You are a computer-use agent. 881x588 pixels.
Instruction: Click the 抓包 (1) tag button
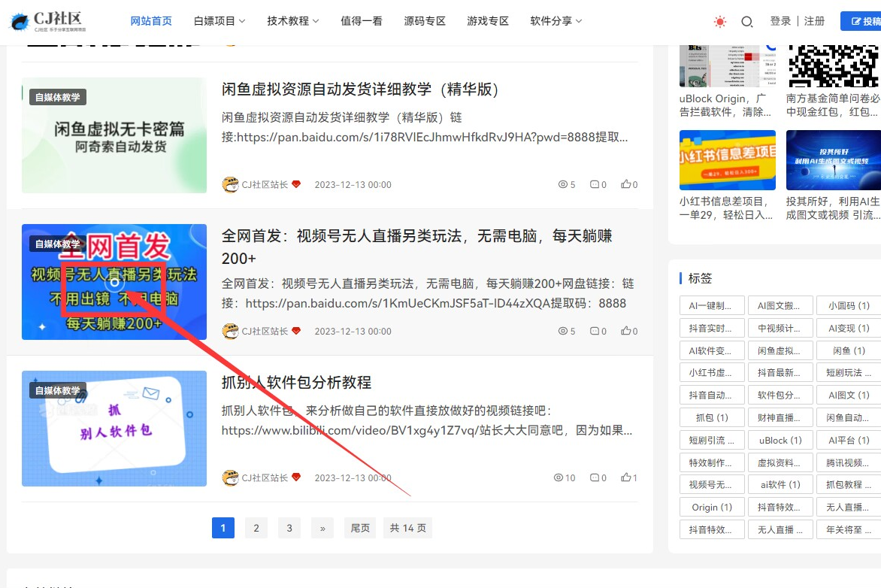[x=711, y=417]
